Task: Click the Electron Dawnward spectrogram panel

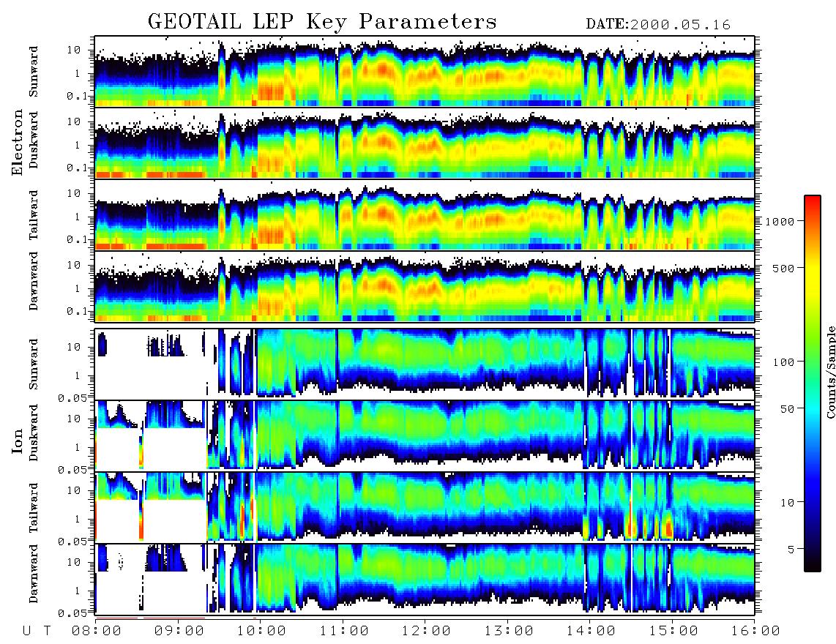Action: tap(425, 287)
